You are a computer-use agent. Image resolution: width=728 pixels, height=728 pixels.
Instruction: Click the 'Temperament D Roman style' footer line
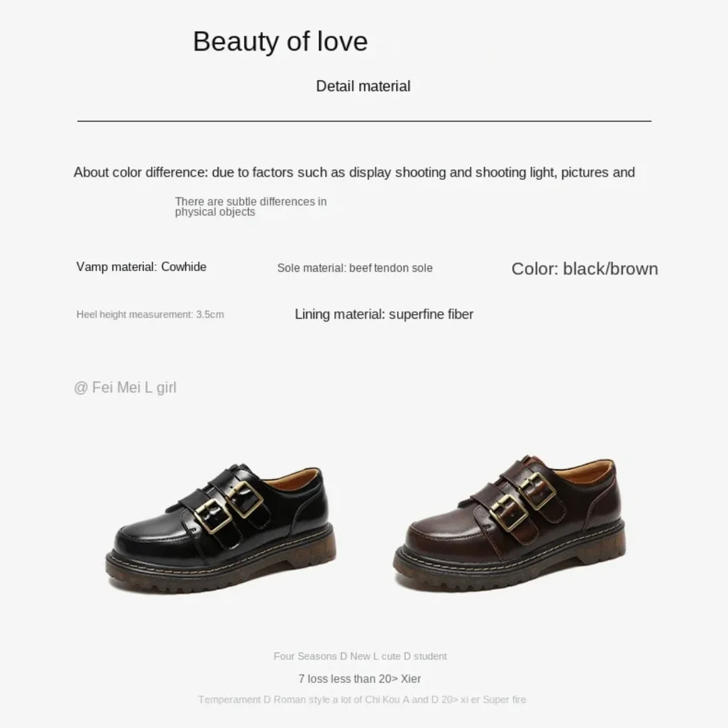[362, 700]
